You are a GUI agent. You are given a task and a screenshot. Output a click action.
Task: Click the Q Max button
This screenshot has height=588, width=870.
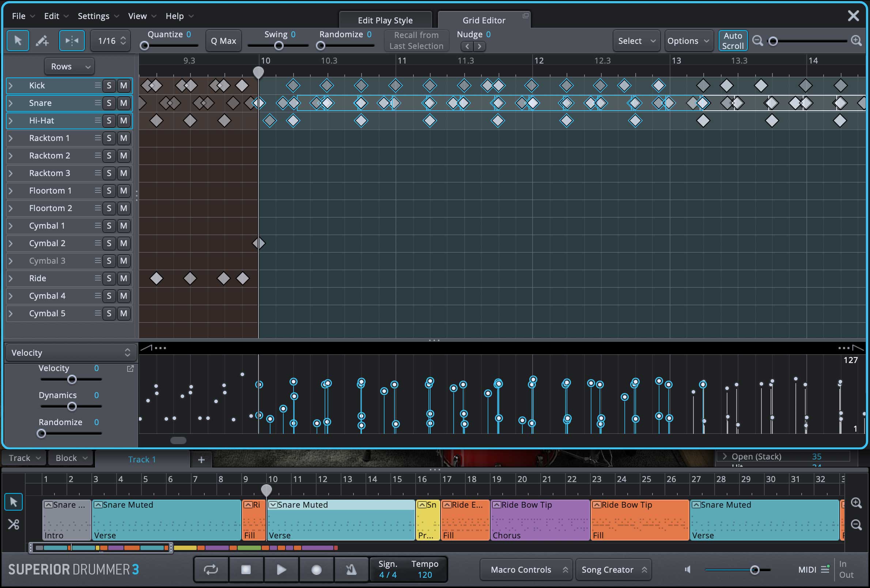click(x=223, y=41)
